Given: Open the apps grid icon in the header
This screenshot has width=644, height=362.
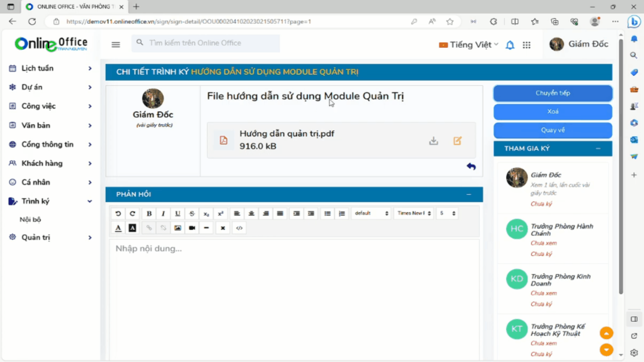Looking at the screenshot, I should pyautogui.click(x=527, y=45).
